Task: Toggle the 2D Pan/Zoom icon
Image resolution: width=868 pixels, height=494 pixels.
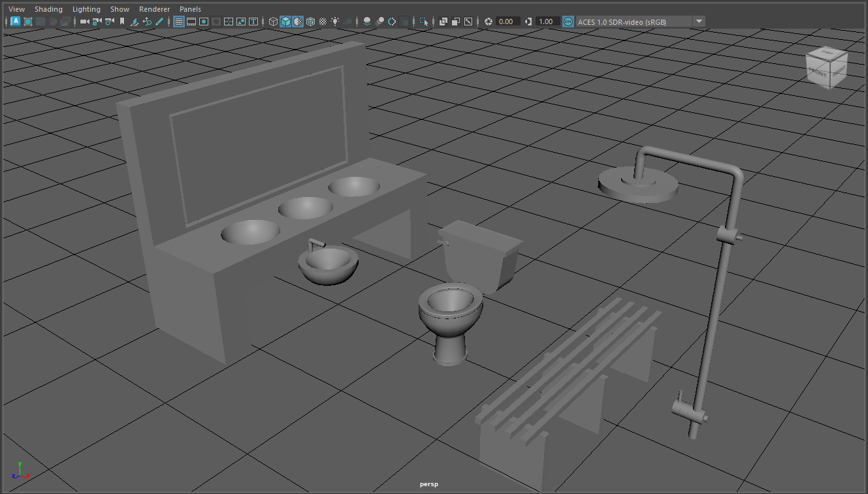Action: [x=146, y=22]
